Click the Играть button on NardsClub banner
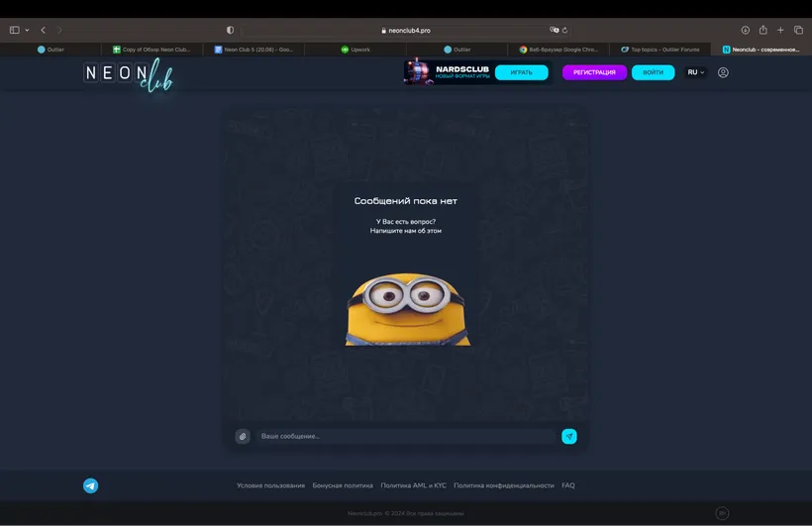This screenshot has width=812, height=526. 521,72
